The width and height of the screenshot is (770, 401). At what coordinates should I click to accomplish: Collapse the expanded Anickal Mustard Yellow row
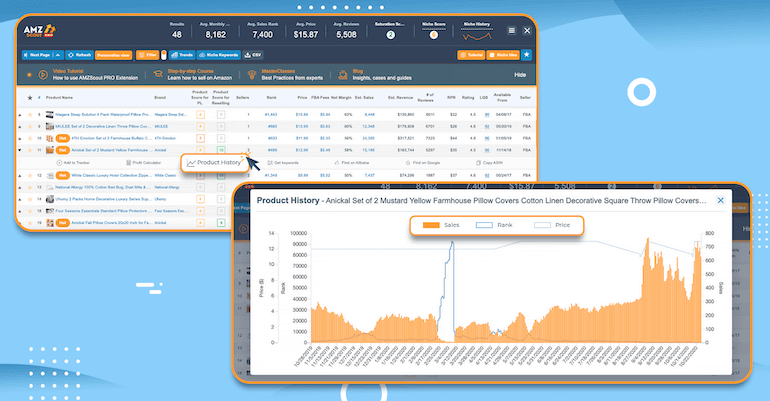click(20, 150)
